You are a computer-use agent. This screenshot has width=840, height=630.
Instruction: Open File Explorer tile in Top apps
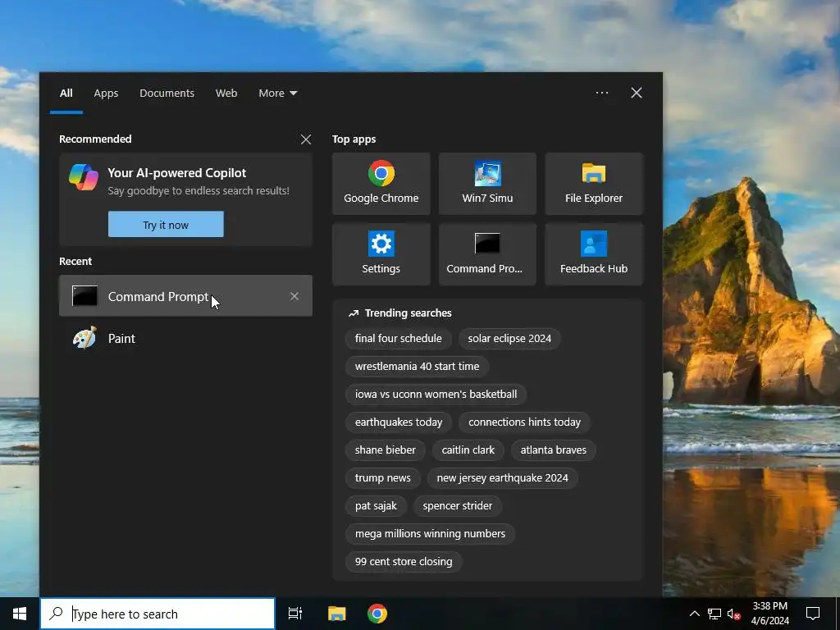594,184
